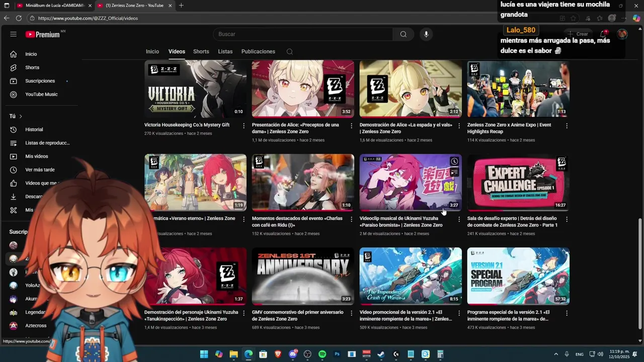Click the search magnifier button
The image size is (644, 362).
click(x=403, y=34)
